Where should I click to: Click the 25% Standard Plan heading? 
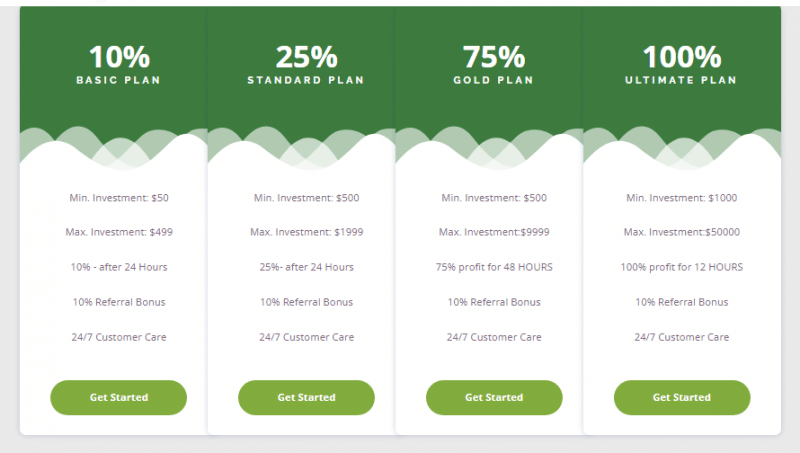306,64
